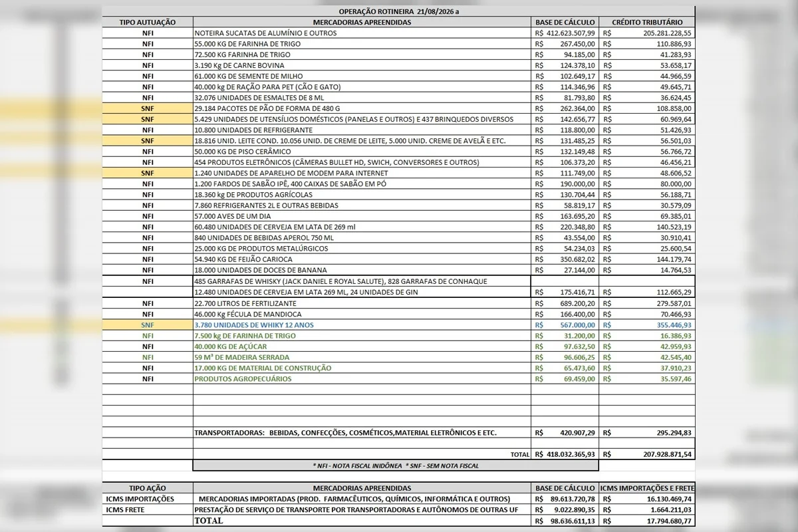Viewport: 798px width, 532px height.
Task: Click the upper "MERCADORIAS APREENDIDAS" header cell
Action: click(x=362, y=22)
